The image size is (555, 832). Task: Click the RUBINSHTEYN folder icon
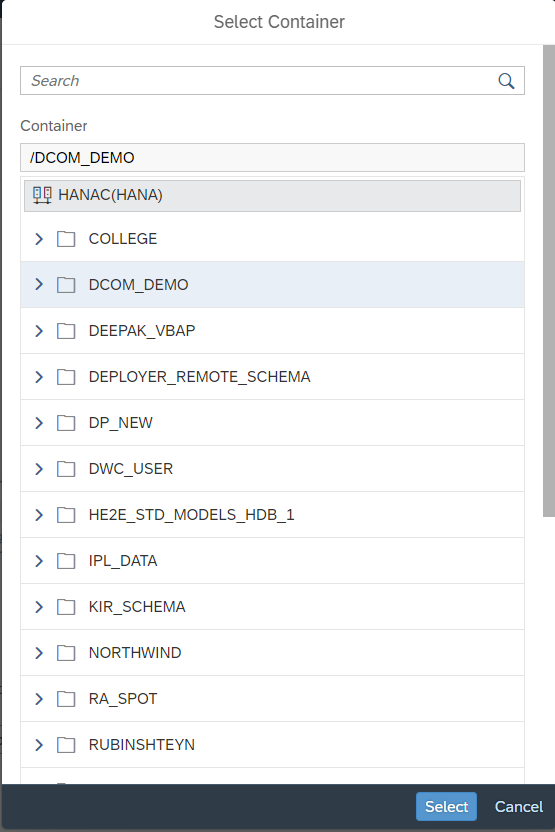coord(66,745)
